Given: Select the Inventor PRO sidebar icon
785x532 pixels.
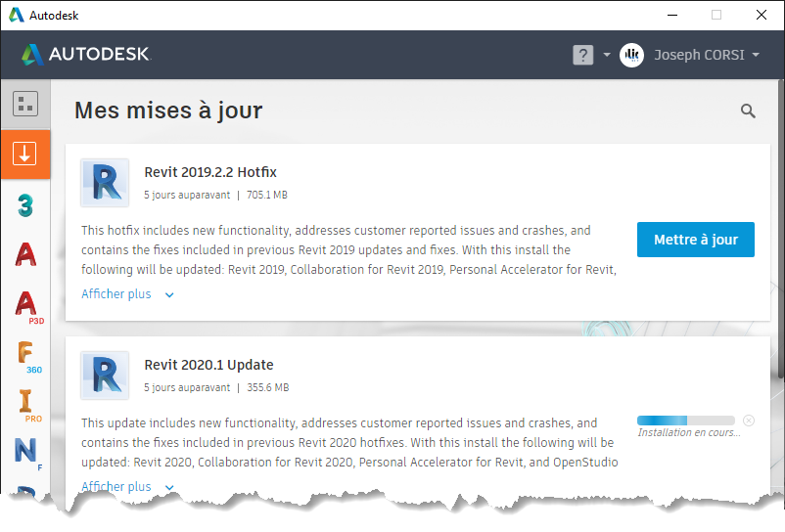Looking at the screenshot, I should 26,402.
